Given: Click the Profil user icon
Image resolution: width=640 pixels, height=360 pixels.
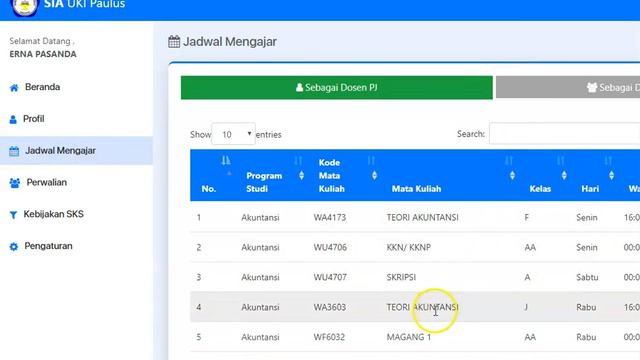Looking at the screenshot, I should point(13,120).
